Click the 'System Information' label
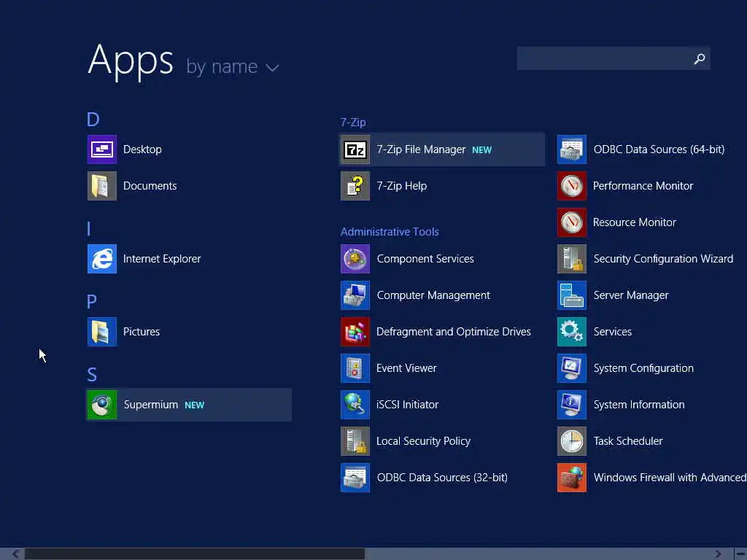The width and height of the screenshot is (747, 560). [639, 405]
